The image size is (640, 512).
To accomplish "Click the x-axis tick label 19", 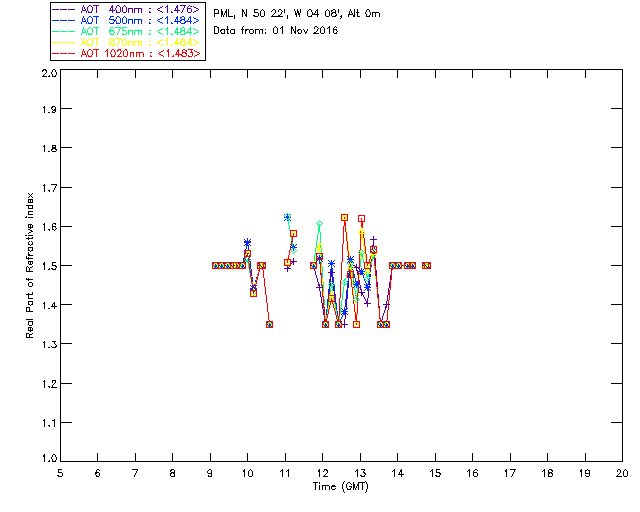I will point(585,473).
